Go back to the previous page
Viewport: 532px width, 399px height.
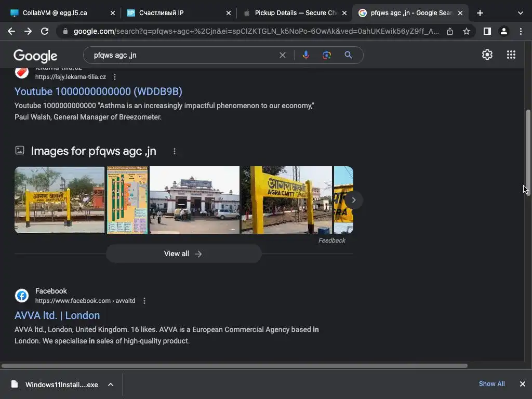click(x=11, y=31)
